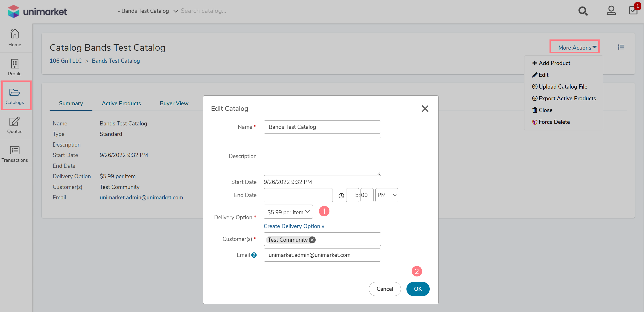
Task: Expand the Delivery Option dropdown
Action: tap(288, 212)
